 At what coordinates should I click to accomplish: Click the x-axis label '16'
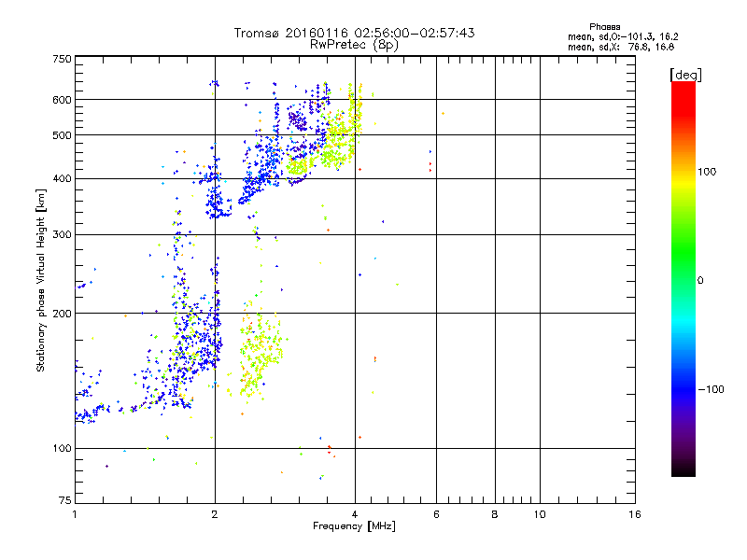click(x=635, y=514)
